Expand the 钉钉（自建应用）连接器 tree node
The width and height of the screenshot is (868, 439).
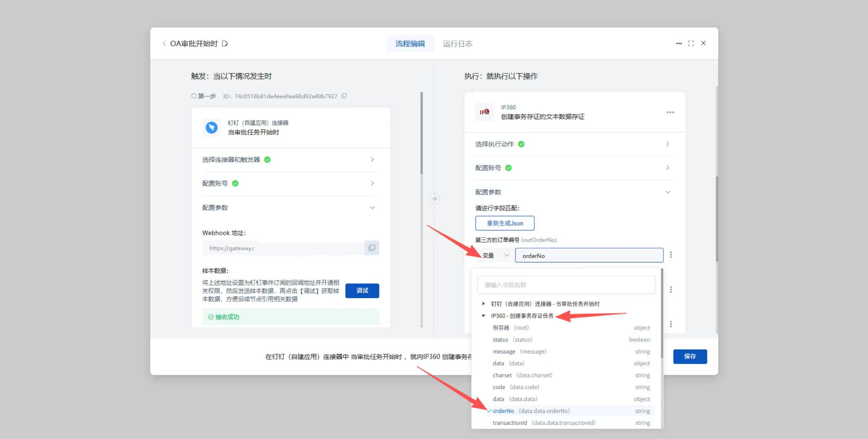click(483, 303)
